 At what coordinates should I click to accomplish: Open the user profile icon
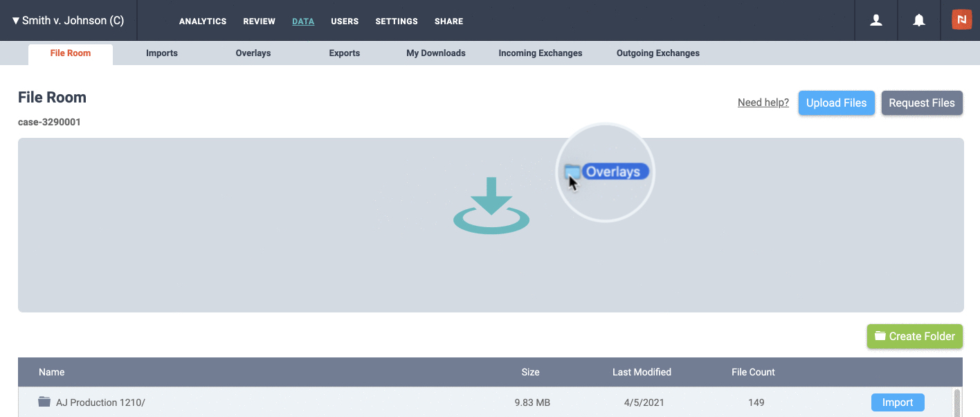[x=876, y=21]
